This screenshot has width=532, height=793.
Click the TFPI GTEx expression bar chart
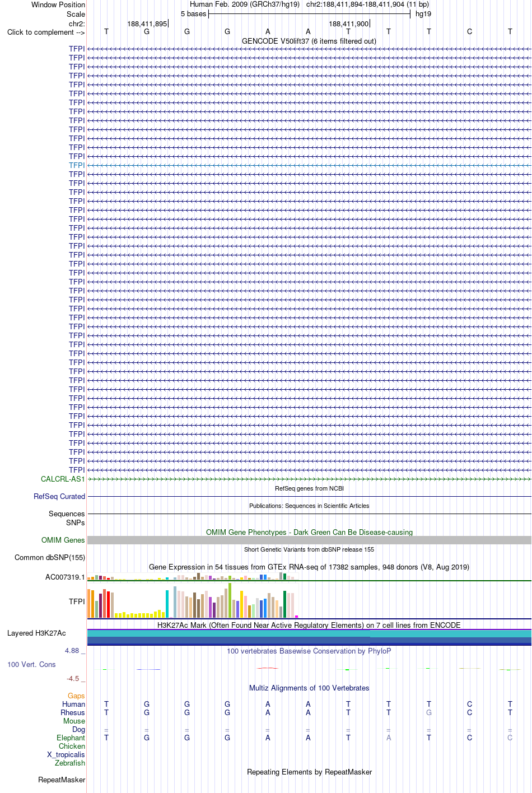point(193,601)
